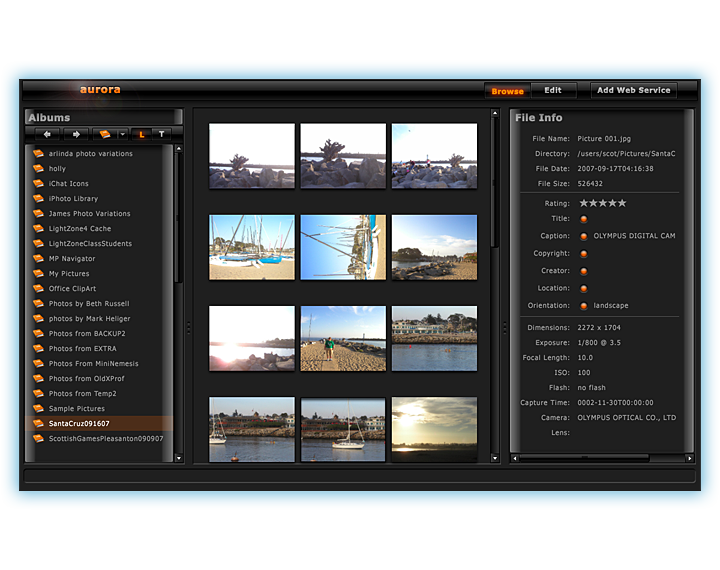Open the dropdown arrow beside the album button
720x570 pixels.
pos(121,134)
